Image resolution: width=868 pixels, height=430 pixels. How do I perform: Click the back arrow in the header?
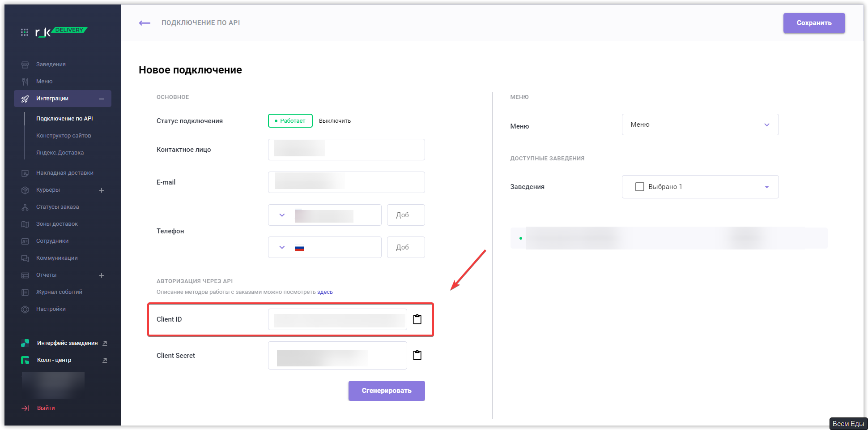pyautogui.click(x=145, y=23)
